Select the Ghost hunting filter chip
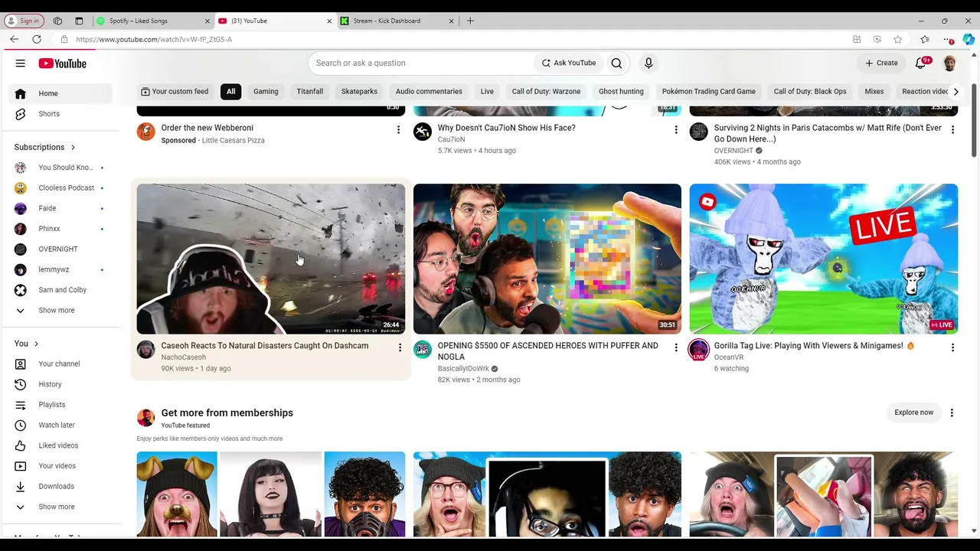Image resolution: width=980 pixels, height=551 pixels. click(x=621, y=92)
